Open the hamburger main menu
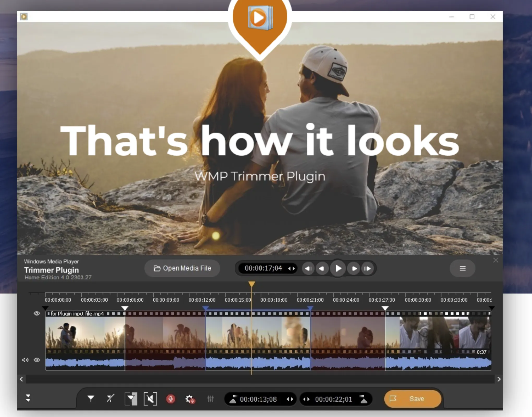Image resolution: width=532 pixels, height=417 pixels. (x=462, y=268)
